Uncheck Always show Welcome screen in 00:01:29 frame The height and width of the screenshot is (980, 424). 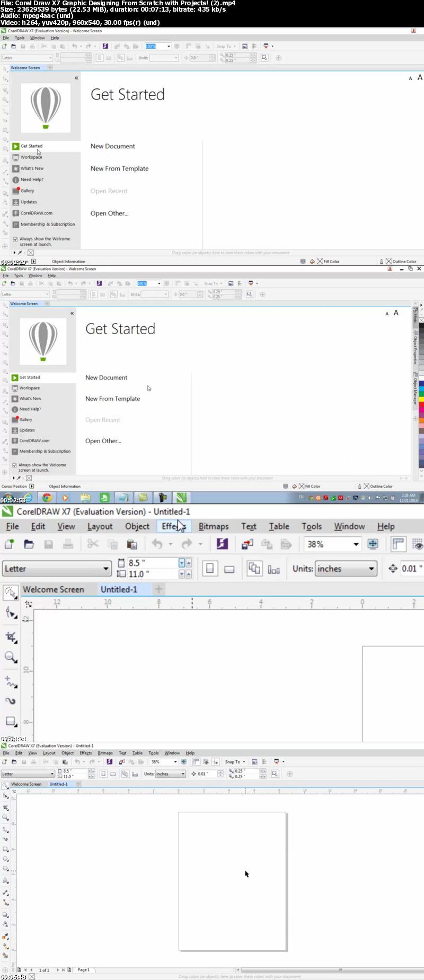tap(15, 239)
